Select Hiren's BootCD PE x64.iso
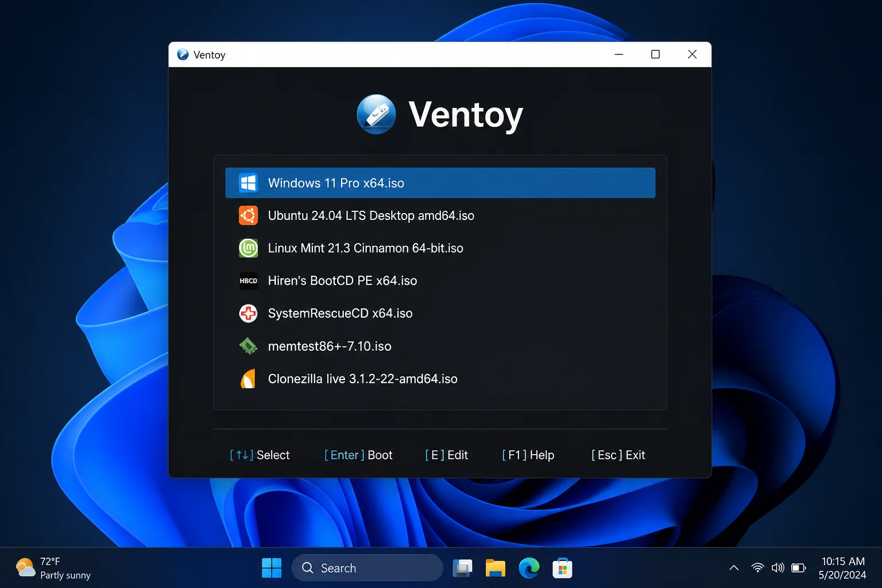 tap(440, 281)
